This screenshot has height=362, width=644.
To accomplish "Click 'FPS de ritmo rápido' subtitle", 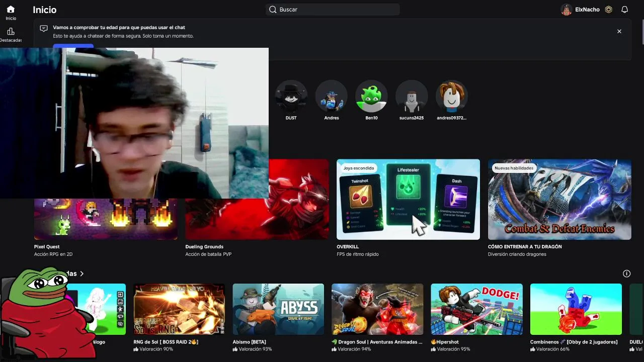I will click(x=358, y=254).
